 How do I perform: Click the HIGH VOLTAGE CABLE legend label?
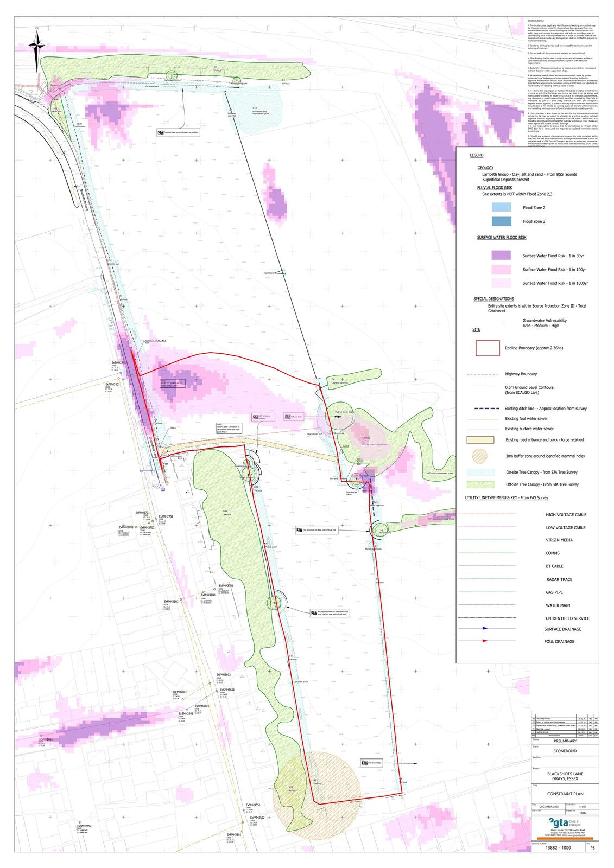(x=566, y=515)
